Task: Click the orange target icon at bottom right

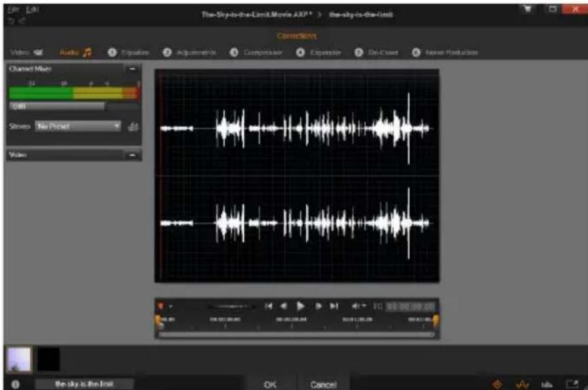Action: [497, 384]
